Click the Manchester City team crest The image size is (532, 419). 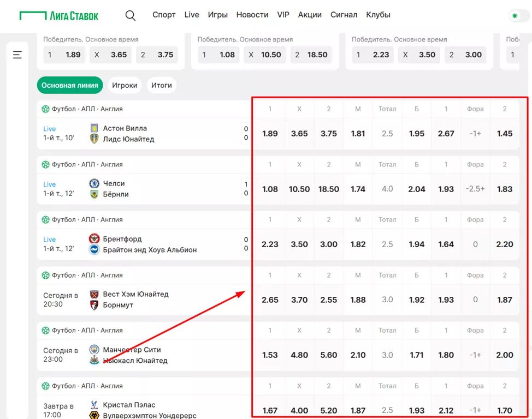pyautogui.click(x=94, y=350)
